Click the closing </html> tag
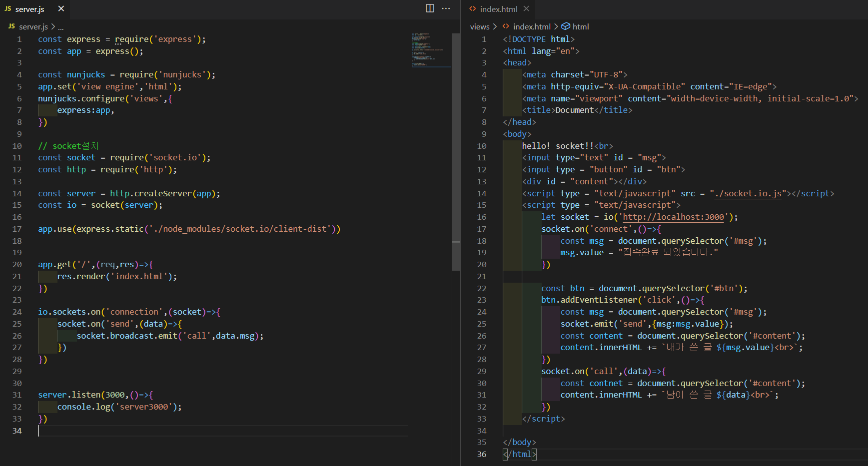Image resolution: width=868 pixels, height=466 pixels. point(520,454)
